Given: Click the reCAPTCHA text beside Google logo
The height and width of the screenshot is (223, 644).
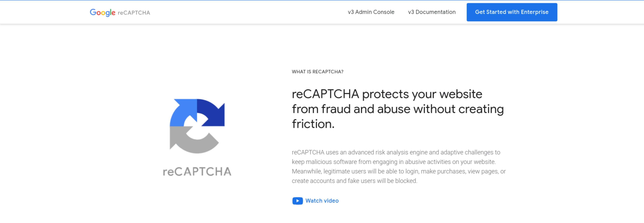Looking at the screenshot, I should tap(134, 13).
